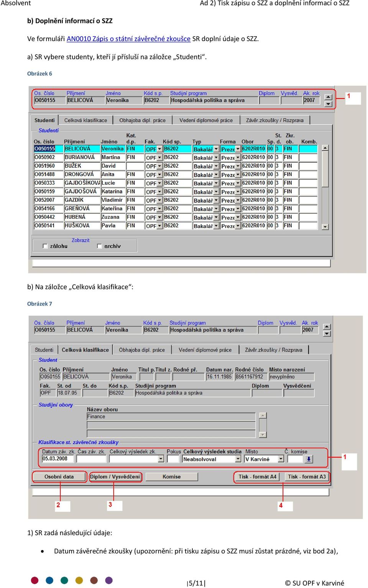
Task: Open Forma dropdown in BUŽEK row
Action: (x=238, y=166)
